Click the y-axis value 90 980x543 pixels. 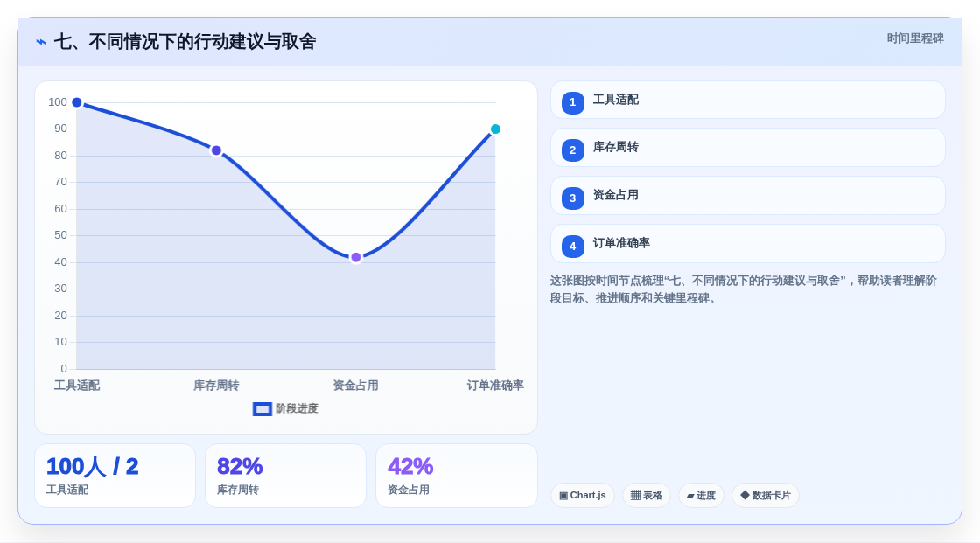(60, 129)
